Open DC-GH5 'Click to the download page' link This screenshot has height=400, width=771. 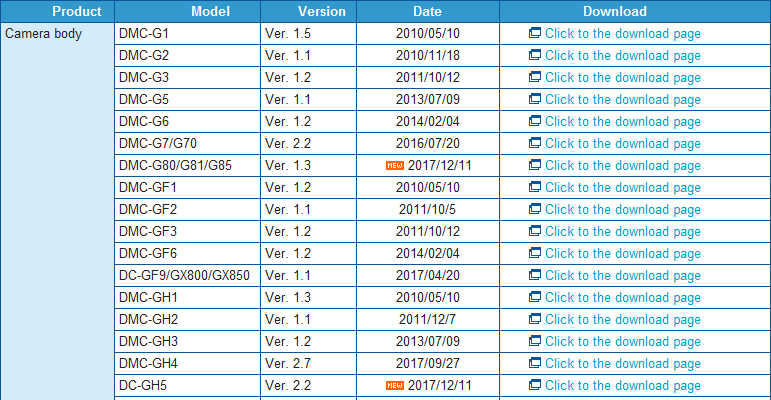tap(623, 385)
